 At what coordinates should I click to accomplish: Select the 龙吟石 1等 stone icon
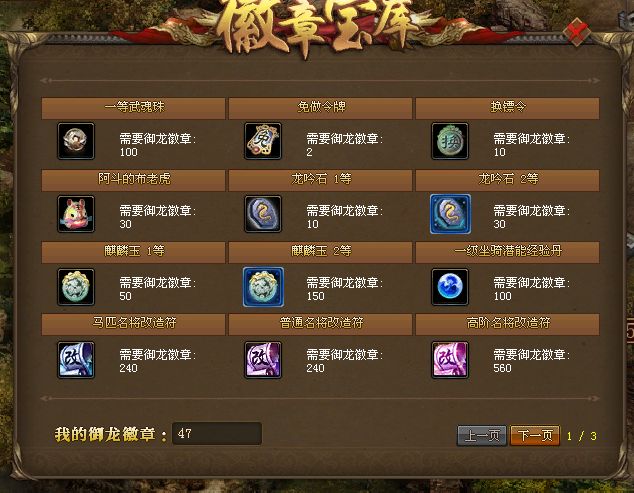263,214
